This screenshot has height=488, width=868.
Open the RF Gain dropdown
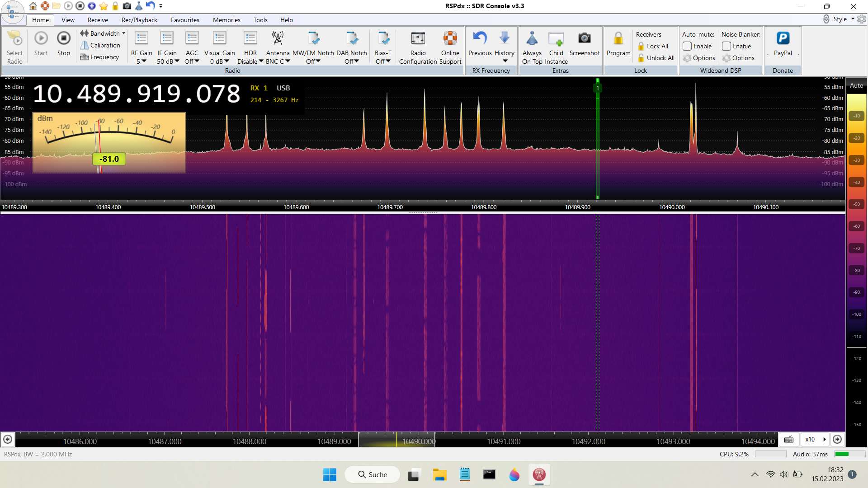pyautogui.click(x=142, y=61)
